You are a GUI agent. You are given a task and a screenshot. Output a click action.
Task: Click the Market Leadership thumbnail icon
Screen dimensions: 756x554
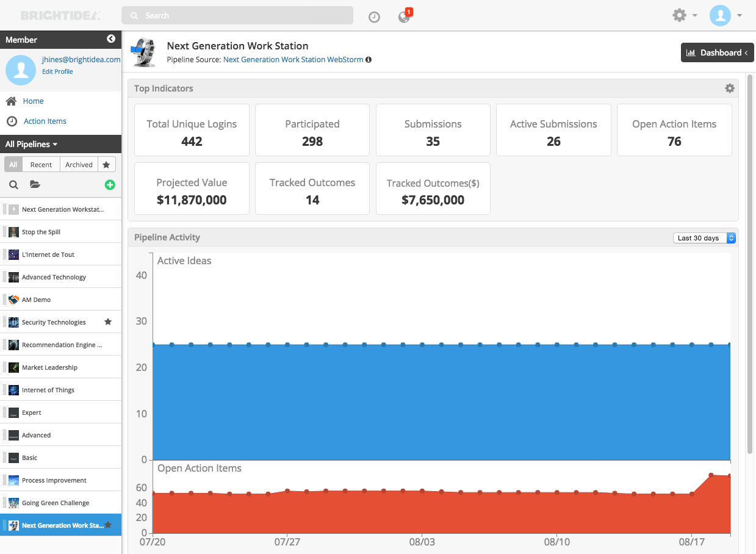pyautogui.click(x=13, y=367)
